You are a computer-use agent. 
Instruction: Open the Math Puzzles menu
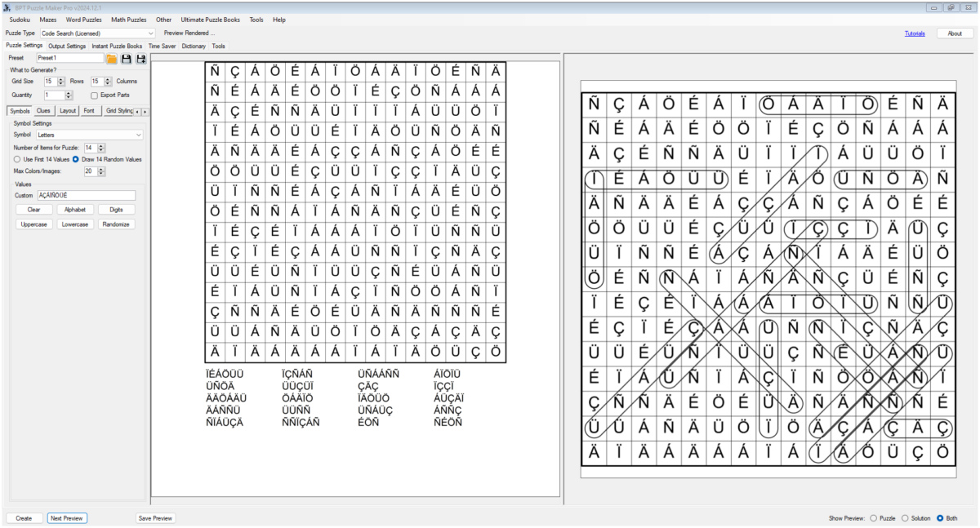pos(128,19)
